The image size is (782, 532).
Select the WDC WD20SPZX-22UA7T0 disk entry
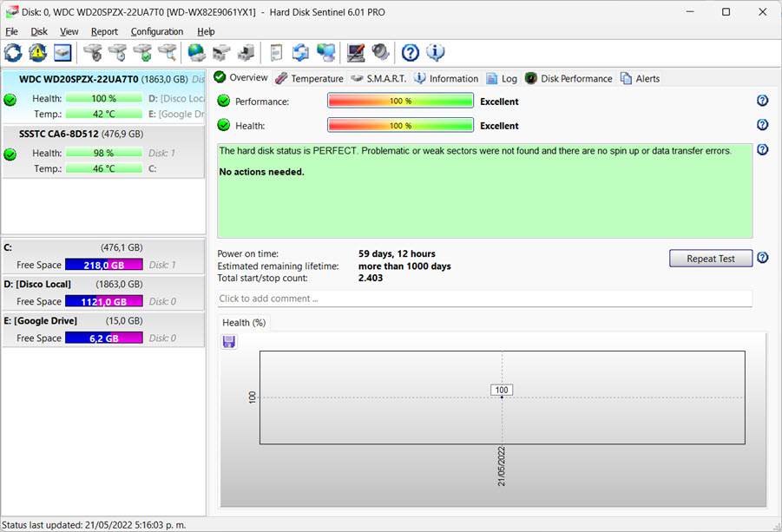point(103,96)
